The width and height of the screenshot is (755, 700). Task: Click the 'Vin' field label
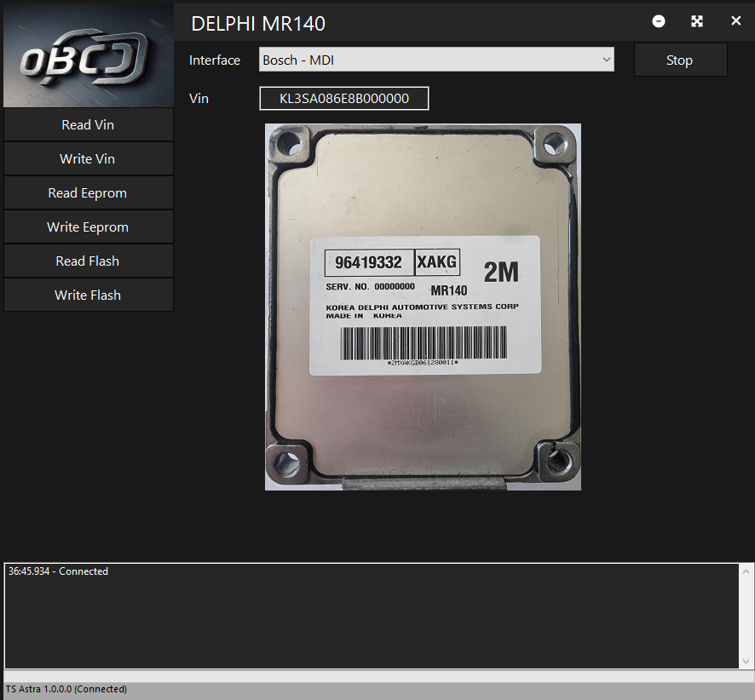(x=199, y=99)
